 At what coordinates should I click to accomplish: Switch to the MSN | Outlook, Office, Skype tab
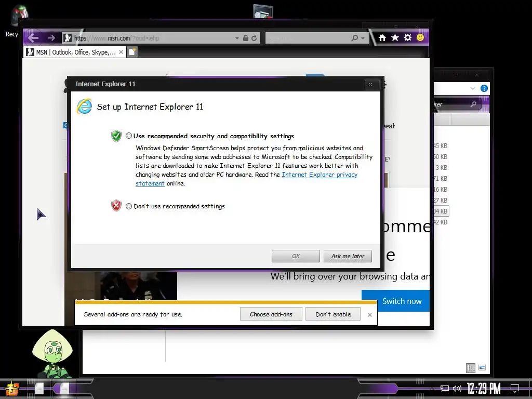tap(75, 52)
